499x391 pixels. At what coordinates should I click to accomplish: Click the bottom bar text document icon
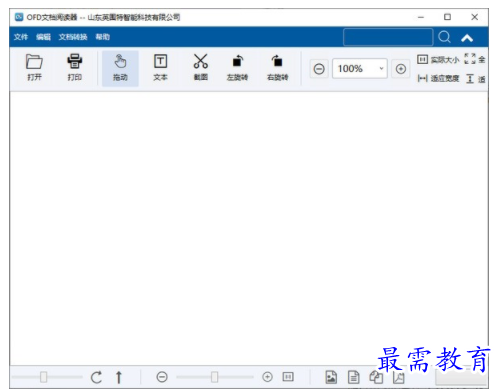point(353,377)
